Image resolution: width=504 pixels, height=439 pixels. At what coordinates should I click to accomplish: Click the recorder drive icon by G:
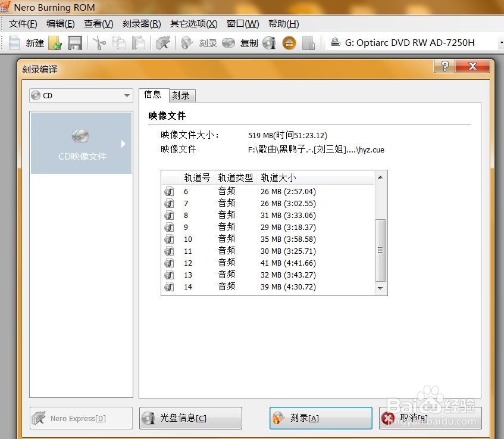point(335,42)
